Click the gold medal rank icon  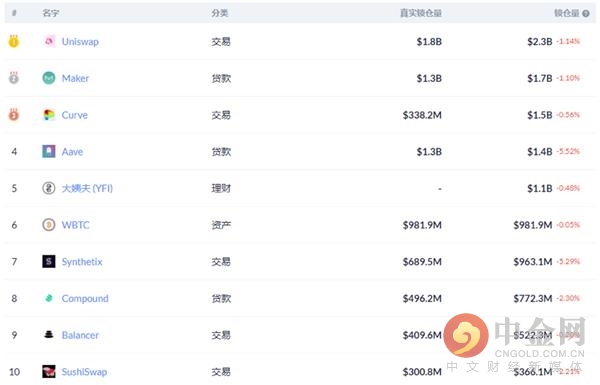point(14,41)
